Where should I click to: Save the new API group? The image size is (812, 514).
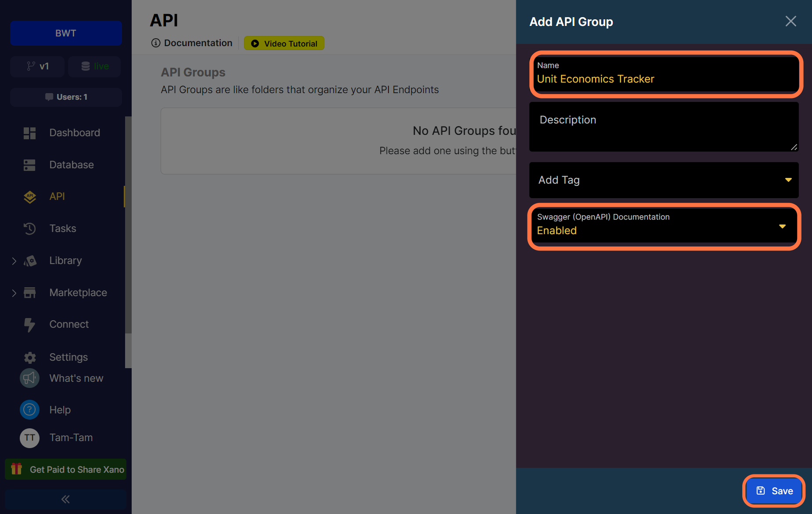[x=774, y=491]
